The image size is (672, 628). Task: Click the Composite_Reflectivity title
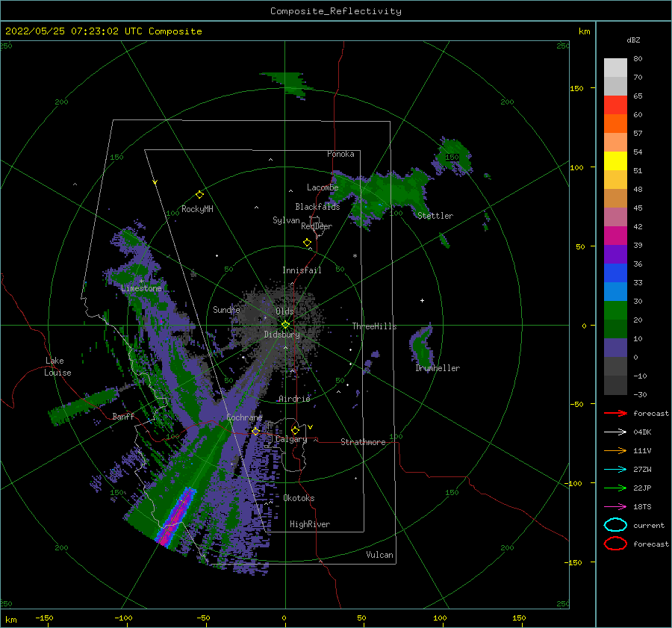click(336, 11)
